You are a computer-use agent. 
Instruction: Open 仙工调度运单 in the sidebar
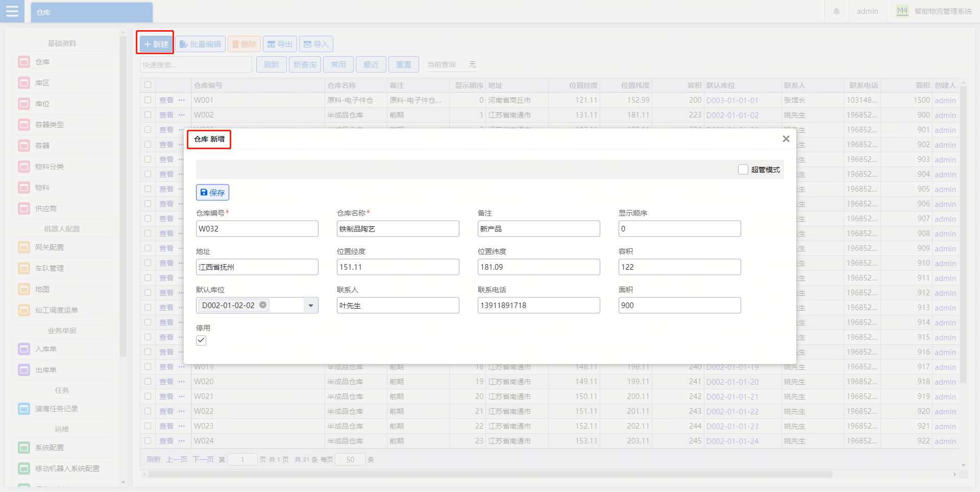(62, 310)
